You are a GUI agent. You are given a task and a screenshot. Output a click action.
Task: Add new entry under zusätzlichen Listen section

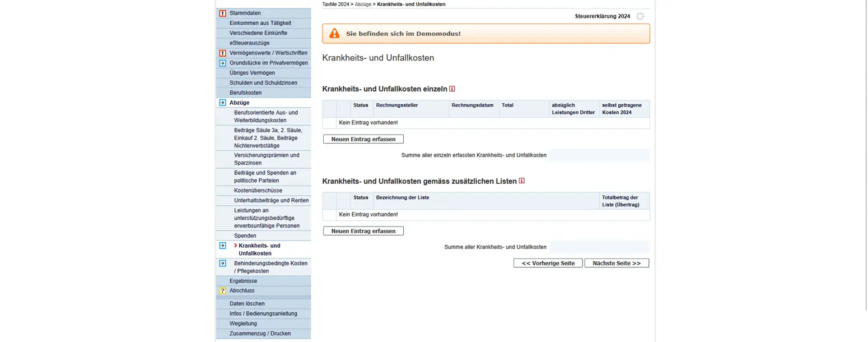tap(363, 231)
